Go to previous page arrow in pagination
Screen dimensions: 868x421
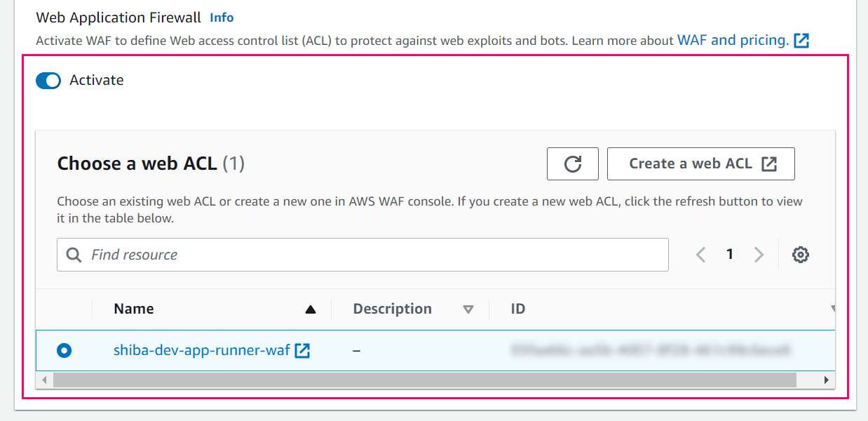(700, 255)
